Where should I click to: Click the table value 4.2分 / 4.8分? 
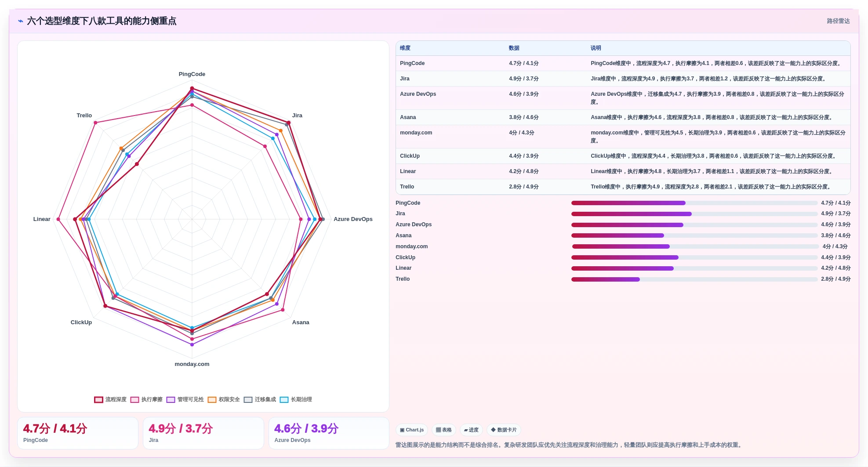coord(524,171)
